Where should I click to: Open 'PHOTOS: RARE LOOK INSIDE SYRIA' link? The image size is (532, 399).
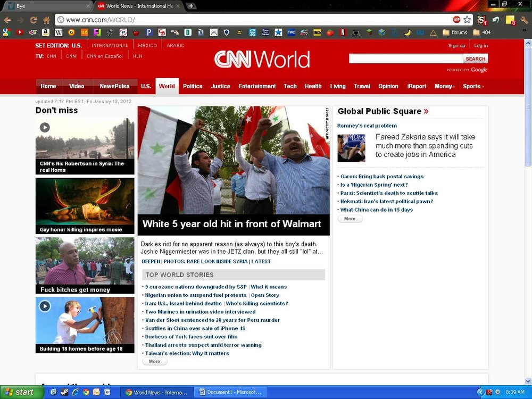click(206, 262)
